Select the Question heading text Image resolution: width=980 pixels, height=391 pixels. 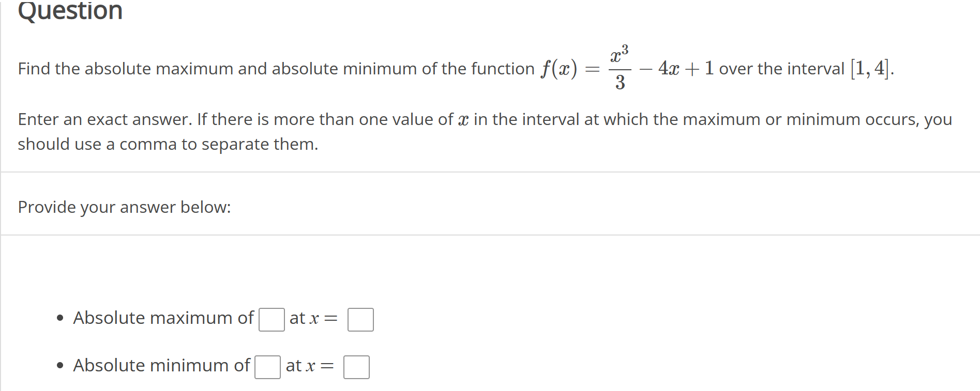point(70,11)
